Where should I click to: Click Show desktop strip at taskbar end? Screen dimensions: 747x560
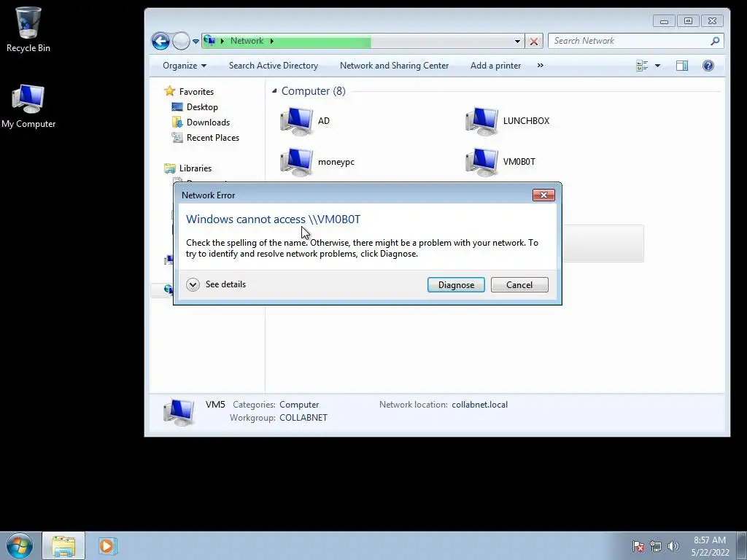tap(742, 545)
